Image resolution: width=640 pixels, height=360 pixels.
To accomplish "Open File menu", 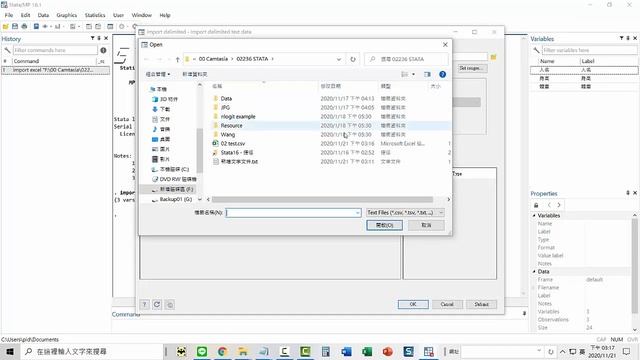I will coord(9,15).
